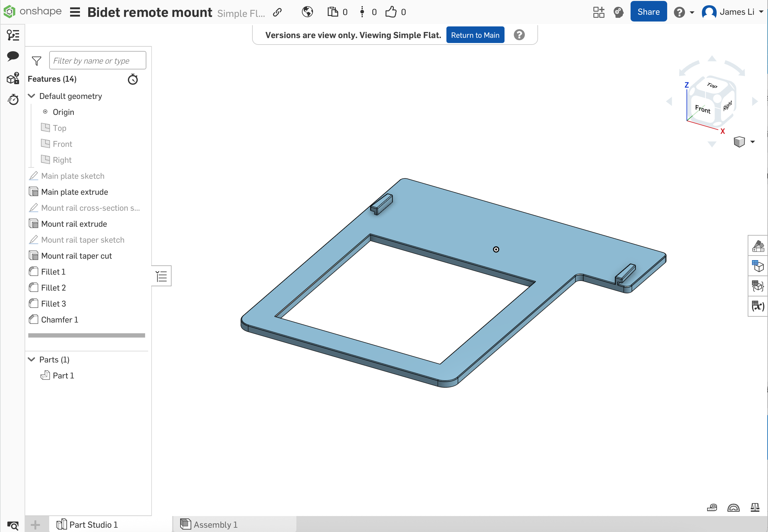Open the document history stopwatch sidebar icon
The image size is (768, 532).
pos(13,99)
